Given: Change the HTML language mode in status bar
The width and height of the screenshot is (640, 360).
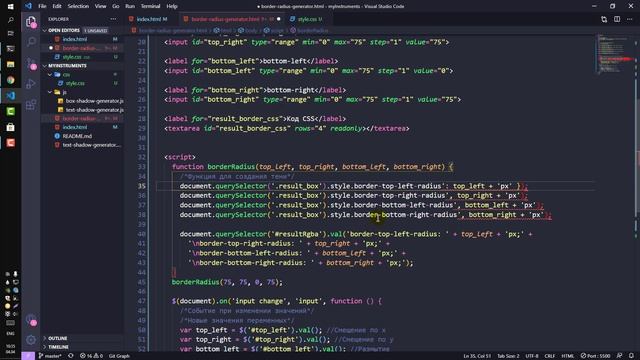Looking at the screenshot, I should (x=568, y=356).
